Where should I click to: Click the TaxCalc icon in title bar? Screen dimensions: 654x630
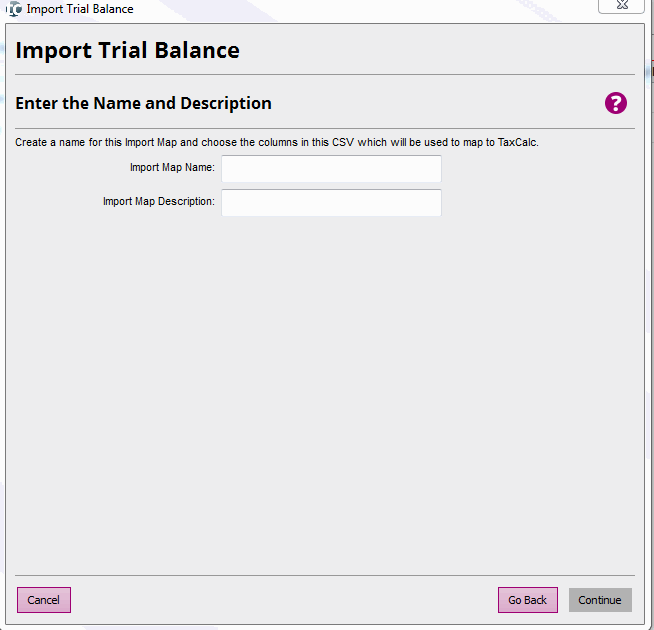click(14, 8)
